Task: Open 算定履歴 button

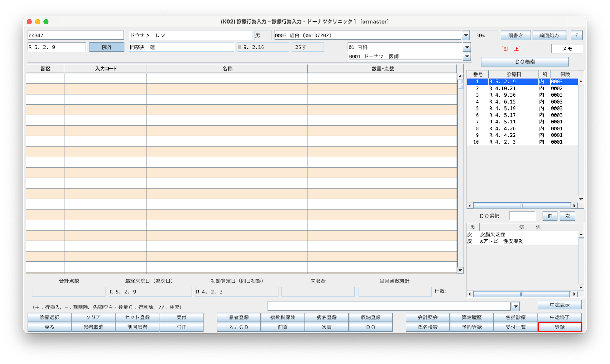Action: click(x=472, y=317)
